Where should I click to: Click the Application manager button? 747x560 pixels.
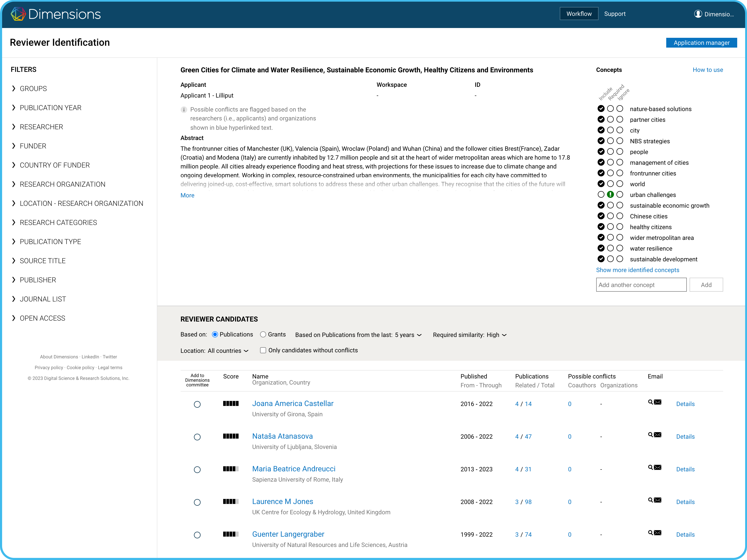coord(701,43)
